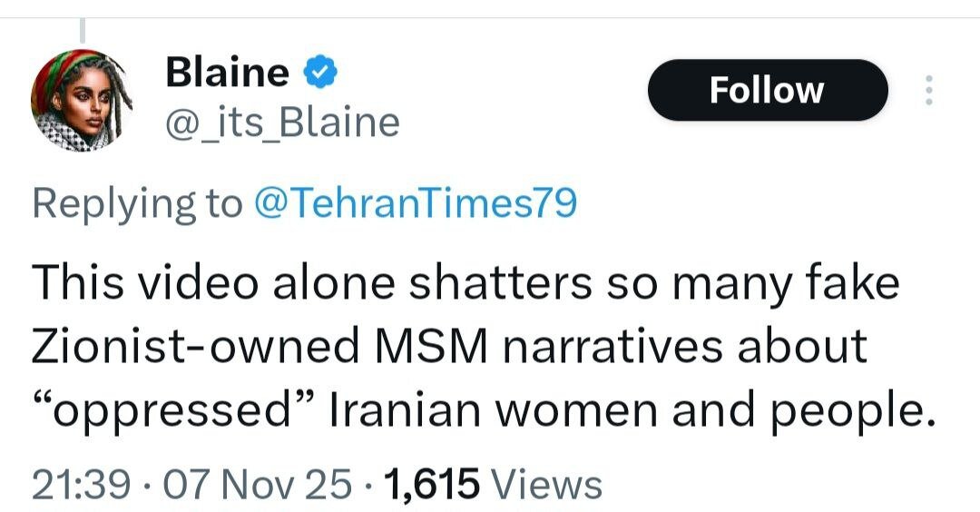Click the @_its_Blaine handle
The width and height of the screenshot is (980, 512).
click(x=282, y=122)
